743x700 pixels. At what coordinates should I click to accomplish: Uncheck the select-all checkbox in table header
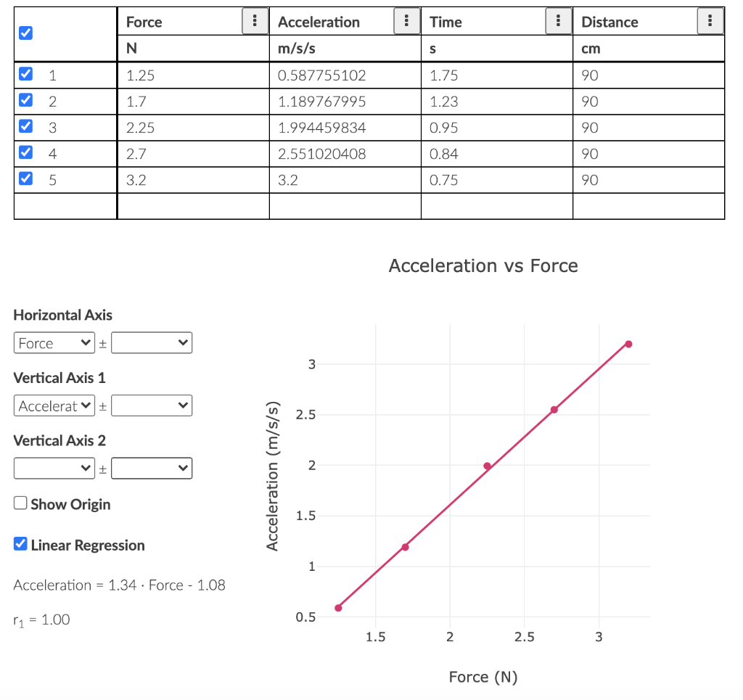pyautogui.click(x=25, y=33)
